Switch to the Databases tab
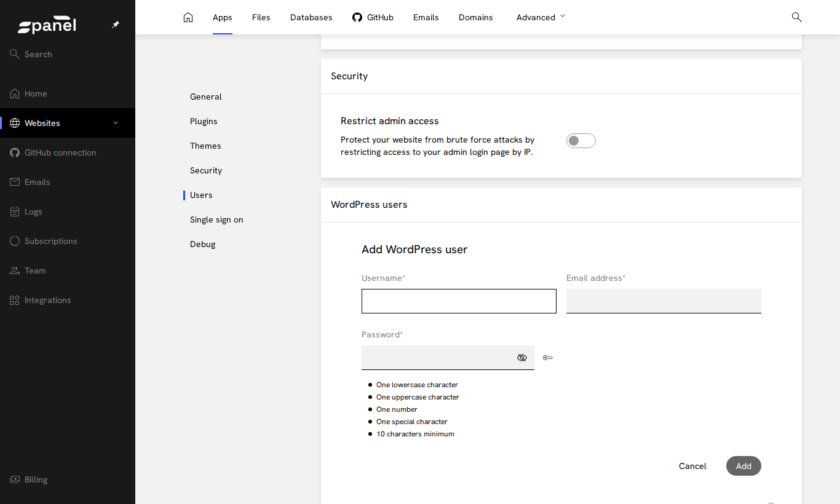Viewport: 840px width, 504px height. [x=311, y=17]
